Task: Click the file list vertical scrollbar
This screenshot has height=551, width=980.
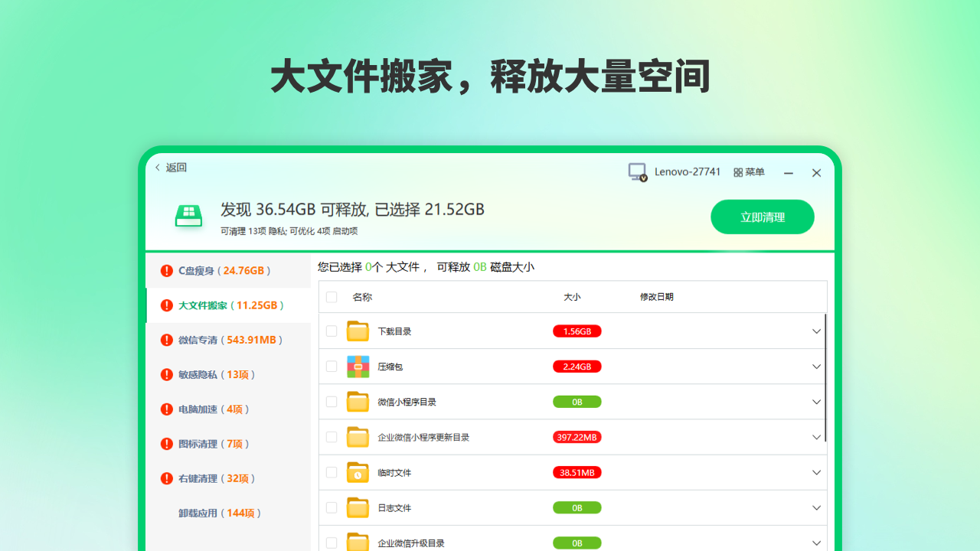Action: (825, 378)
